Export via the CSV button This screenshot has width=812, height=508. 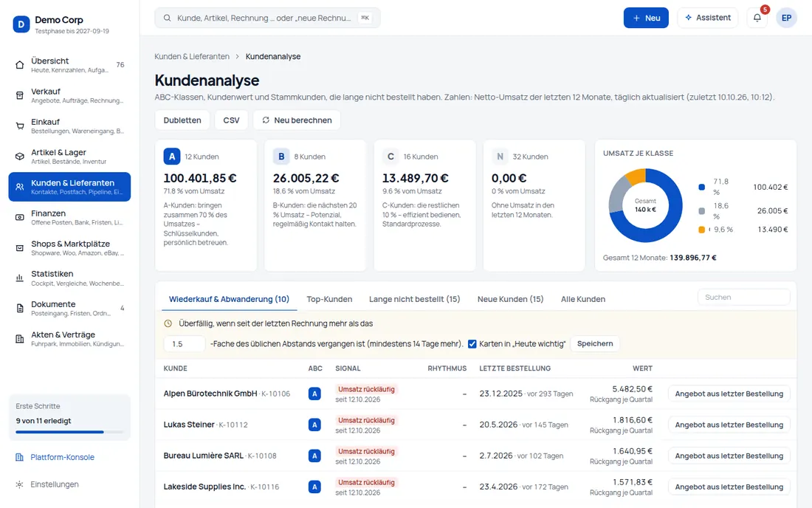231,120
